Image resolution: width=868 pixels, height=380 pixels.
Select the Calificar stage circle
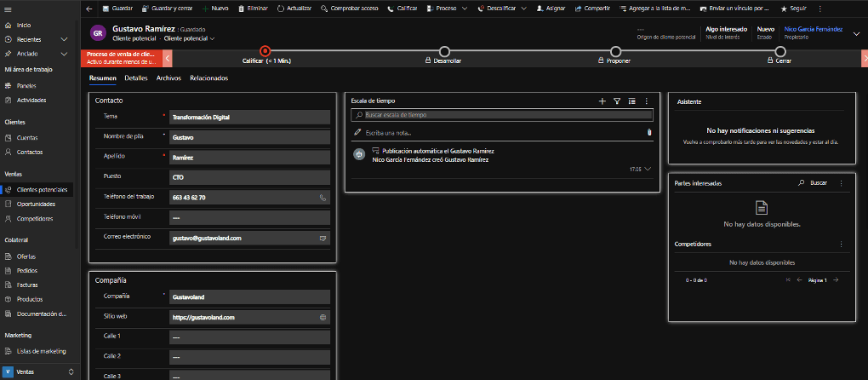pyautogui.click(x=266, y=51)
